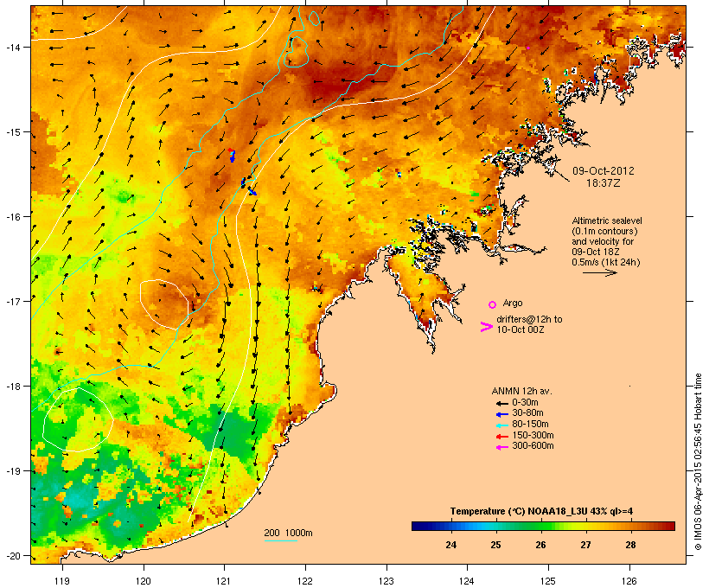Click the blue and red mooring arrows near 121E 15.3S

232,155
